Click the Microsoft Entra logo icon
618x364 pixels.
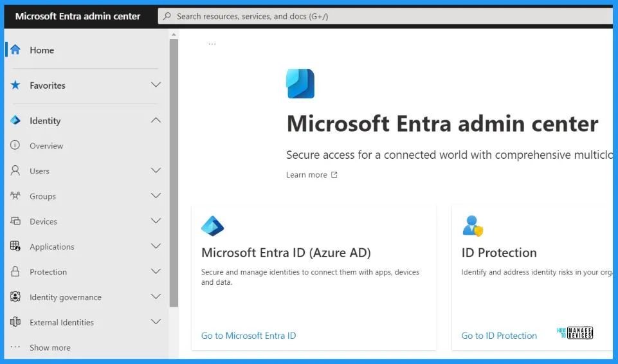(x=300, y=84)
